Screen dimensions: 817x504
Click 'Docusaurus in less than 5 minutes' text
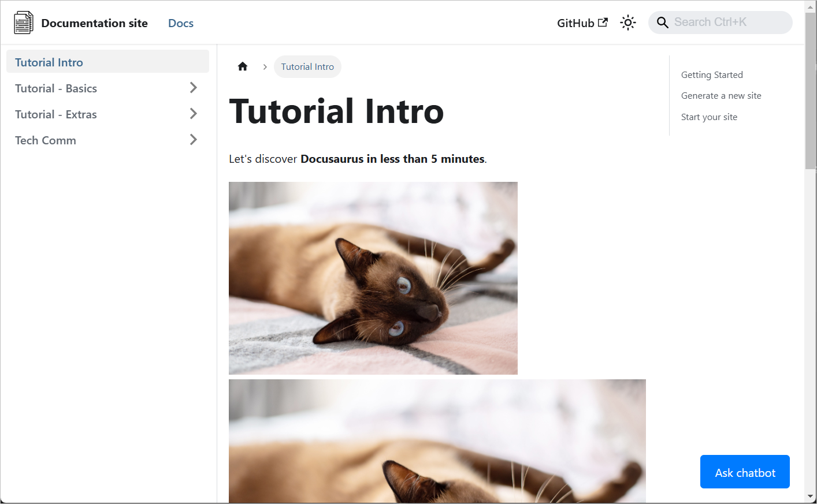[x=392, y=159]
